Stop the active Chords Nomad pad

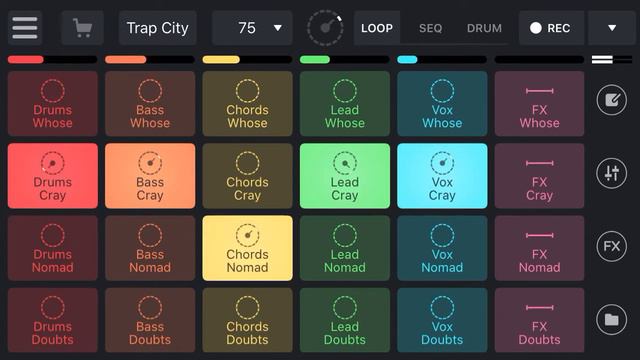tap(247, 248)
